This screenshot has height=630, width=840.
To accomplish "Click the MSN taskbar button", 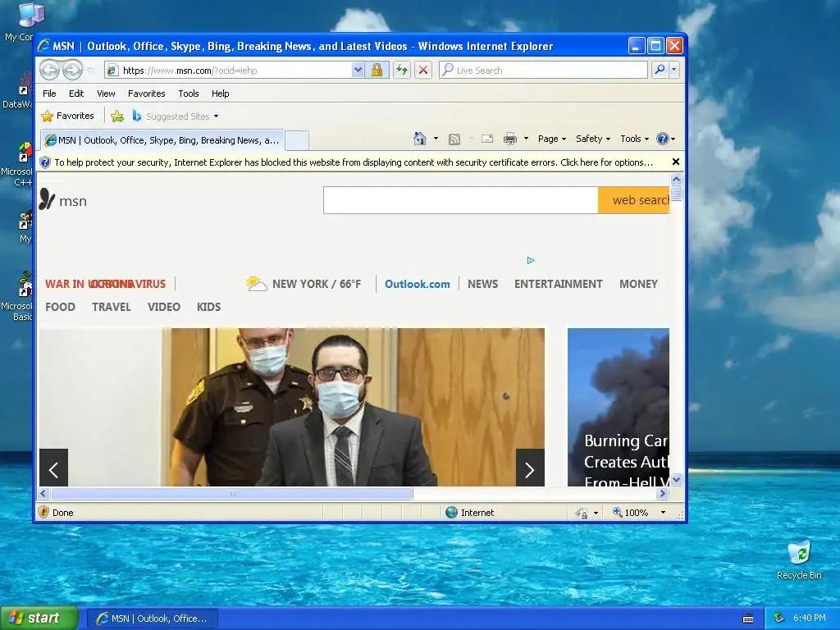I will click(x=152, y=619).
